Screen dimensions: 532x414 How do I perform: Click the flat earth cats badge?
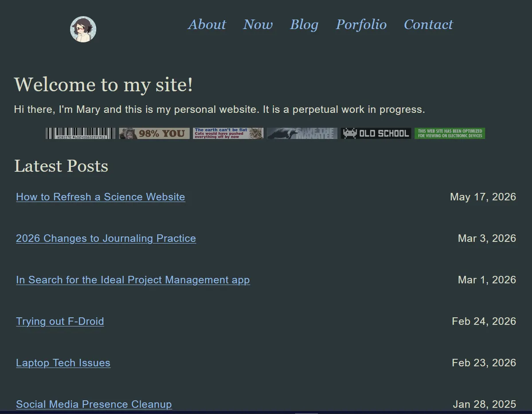(228, 133)
